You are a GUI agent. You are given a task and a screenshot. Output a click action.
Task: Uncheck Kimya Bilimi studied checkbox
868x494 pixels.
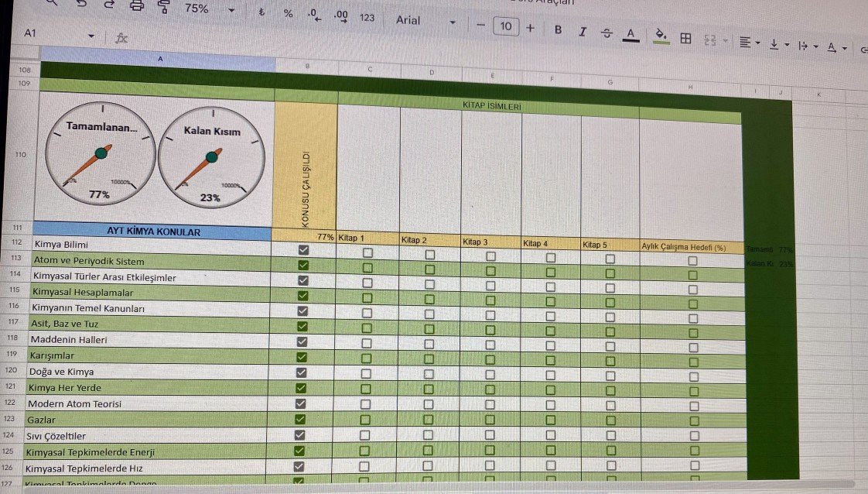point(303,249)
